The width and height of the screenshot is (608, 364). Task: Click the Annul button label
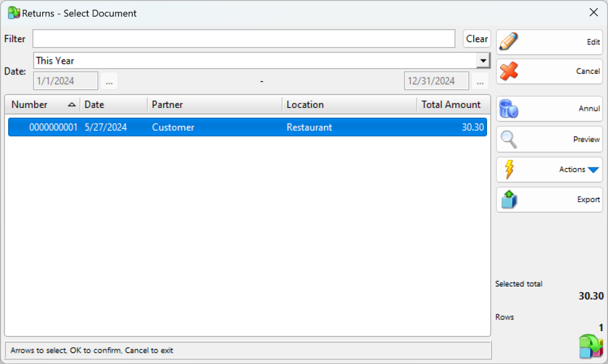click(589, 109)
